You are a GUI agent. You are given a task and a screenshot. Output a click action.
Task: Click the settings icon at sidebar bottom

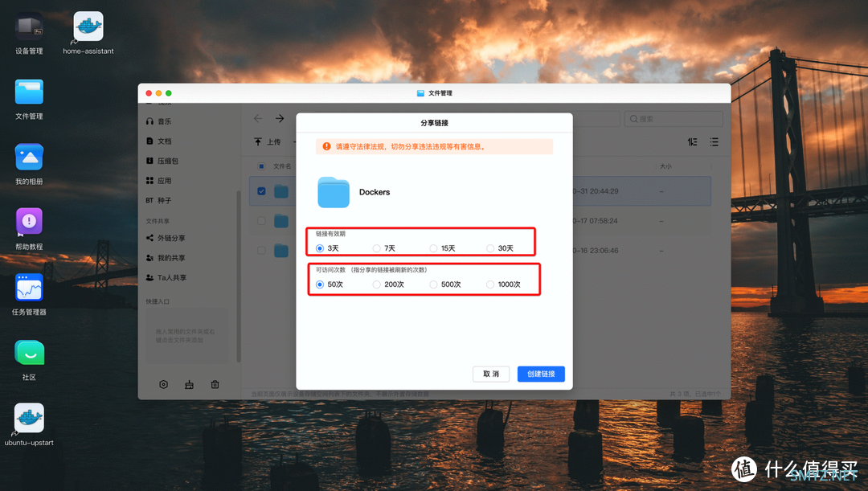tap(163, 384)
